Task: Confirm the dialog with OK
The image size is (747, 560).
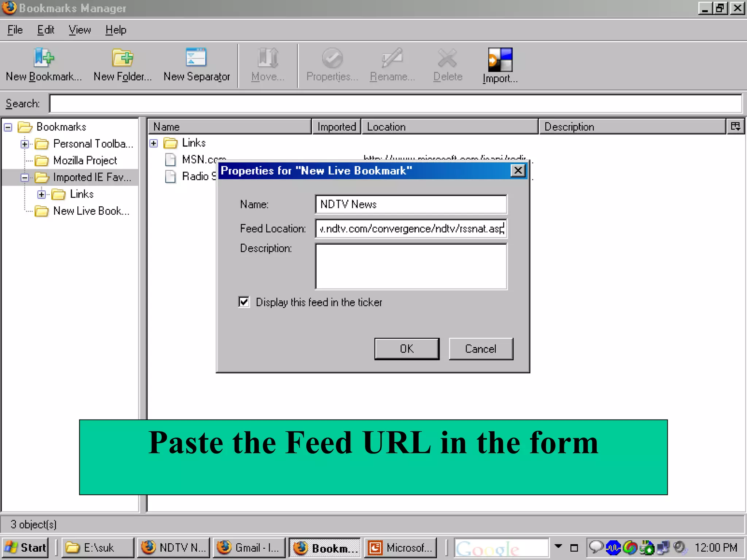Action: pyautogui.click(x=407, y=349)
